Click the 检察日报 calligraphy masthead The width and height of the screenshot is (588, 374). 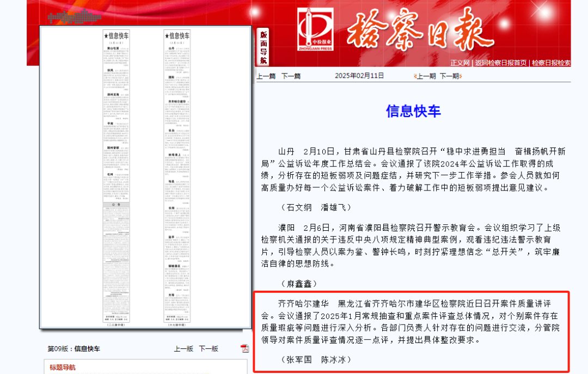(x=420, y=30)
